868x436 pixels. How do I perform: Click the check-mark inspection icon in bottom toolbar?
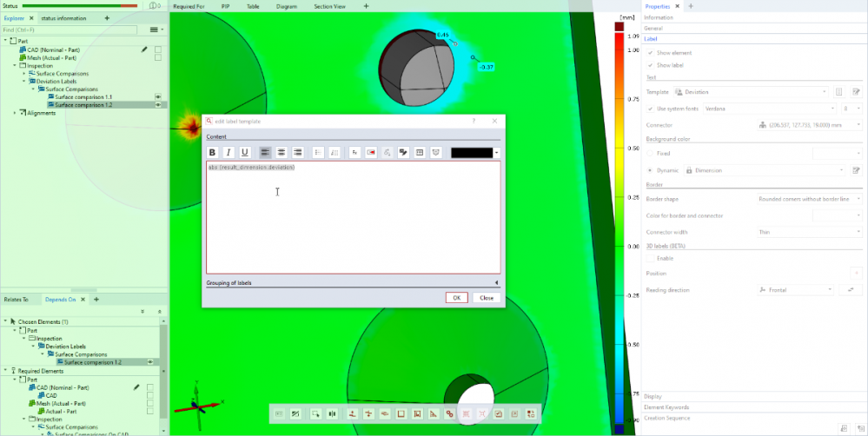[498, 413]
